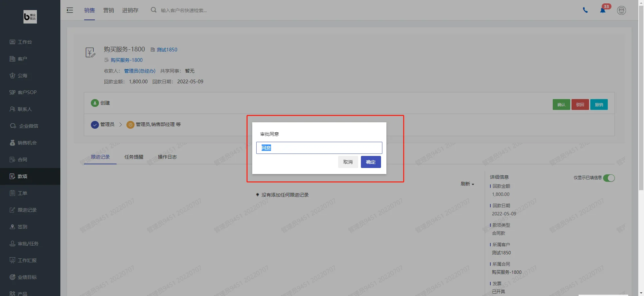Click the blue checked 管理员 step icon
Viewport: 644px width, 296px height.
pos(95,125)
